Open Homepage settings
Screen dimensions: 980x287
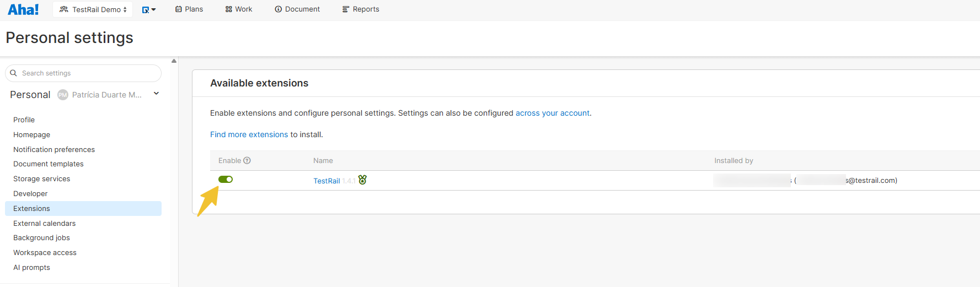coord(31,134)
